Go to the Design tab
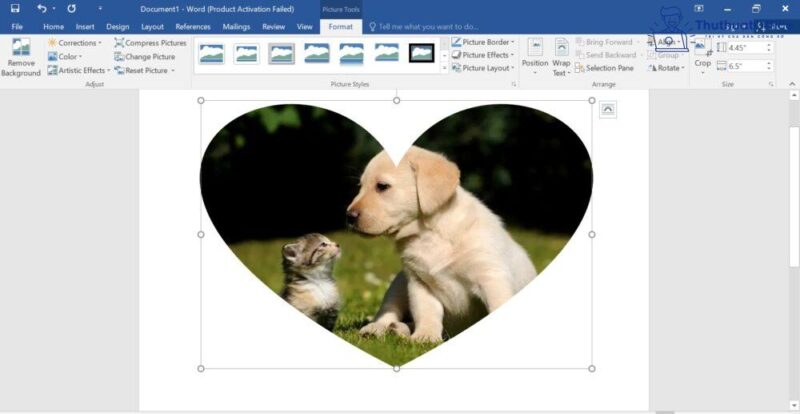Image resolution: width=800 pixels, height=414 pixels. pos(118,27)
